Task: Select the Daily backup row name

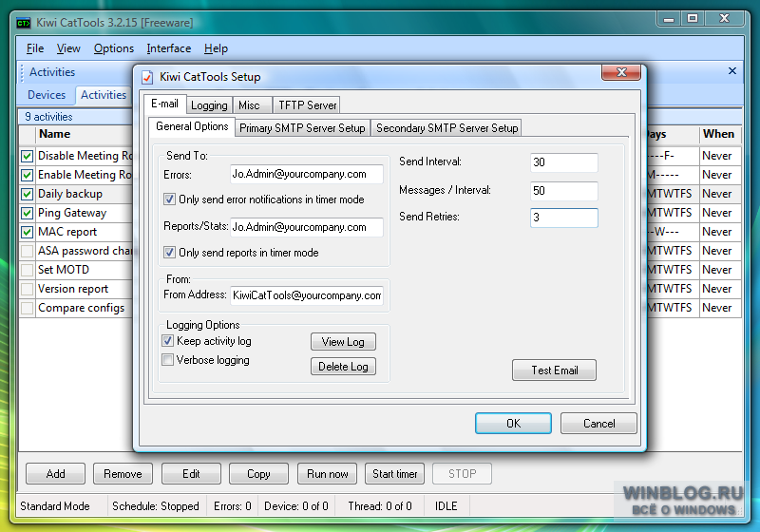Action: [x=70, y=195]
